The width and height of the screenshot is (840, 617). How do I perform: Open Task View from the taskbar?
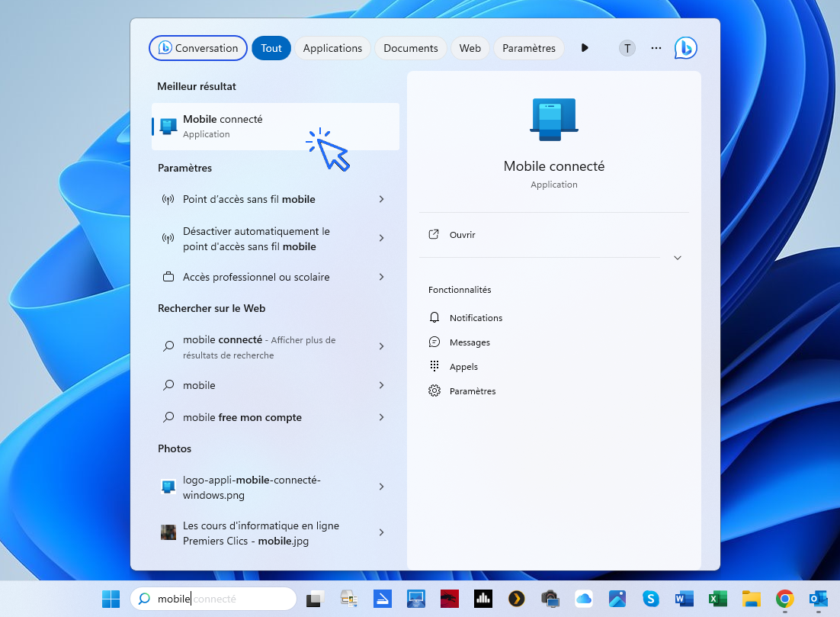click(x=315, y=599)
